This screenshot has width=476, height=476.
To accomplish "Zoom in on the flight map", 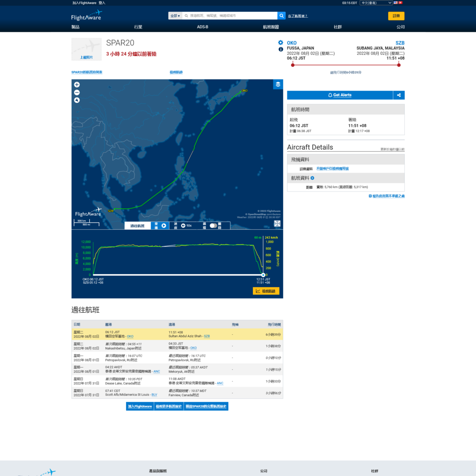I will pos(77,85).
